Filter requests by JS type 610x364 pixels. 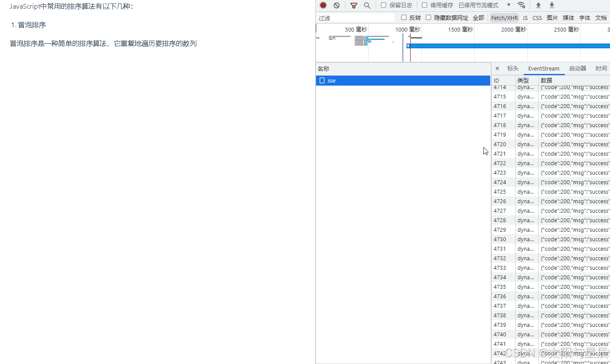click(525, 17)
